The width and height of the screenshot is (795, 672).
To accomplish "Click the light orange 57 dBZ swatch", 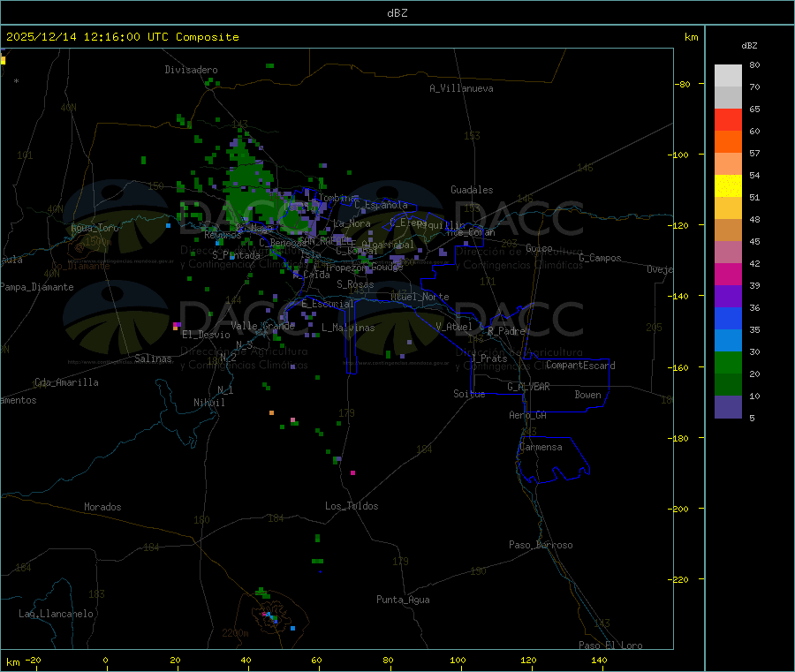I will [728, 163].
